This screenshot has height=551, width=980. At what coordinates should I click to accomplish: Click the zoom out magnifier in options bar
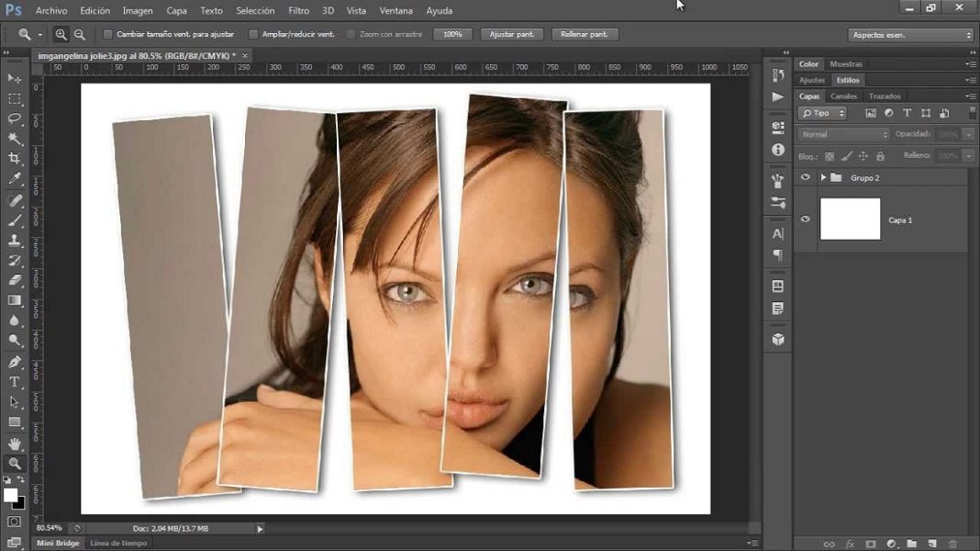click(80, 34)
